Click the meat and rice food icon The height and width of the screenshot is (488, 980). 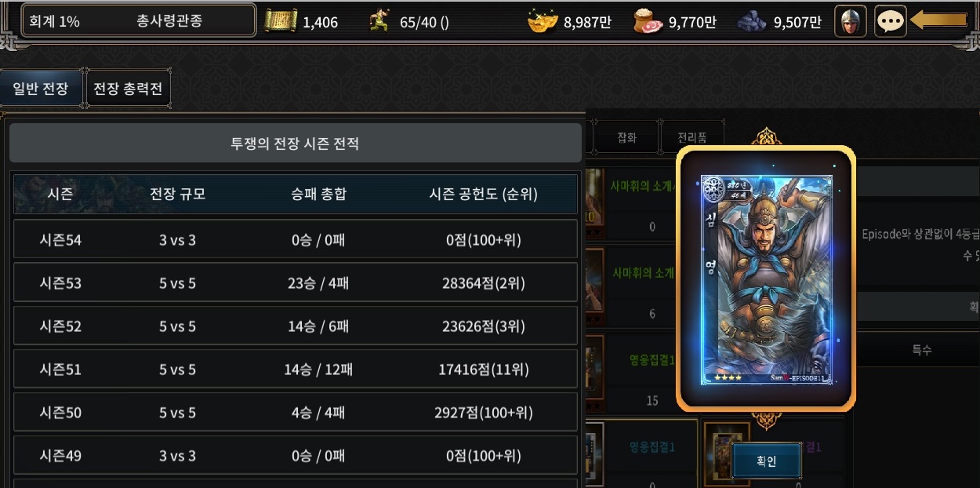pos(648,21)
